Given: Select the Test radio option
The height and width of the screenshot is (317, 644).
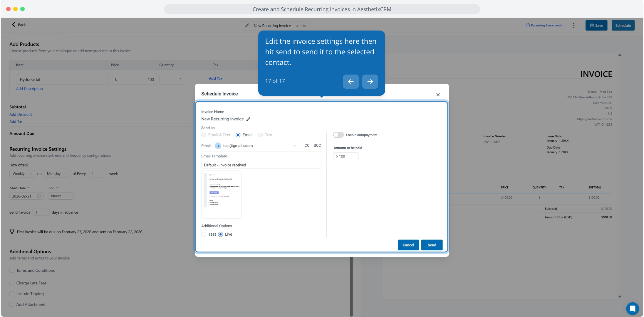Looking at the screenshot, I should (204, 234).
